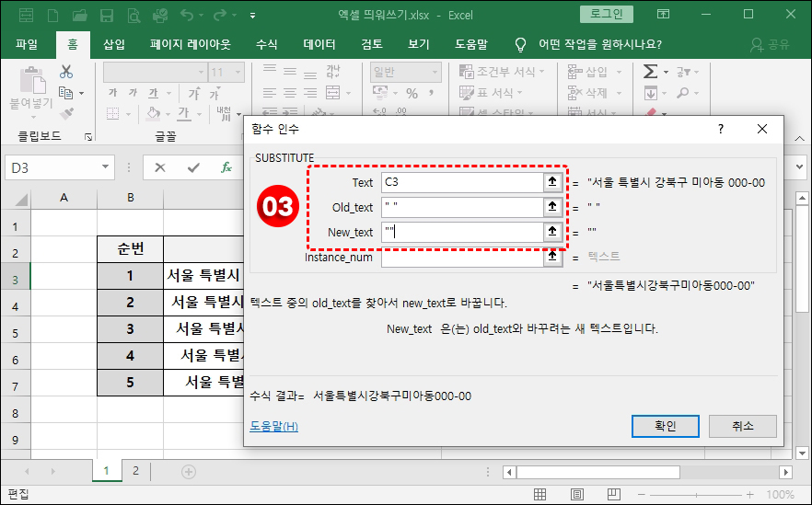This screenshot has width=812, height=505.
Task: Click the formula bar cancel X icon
Action: [160, 167]
